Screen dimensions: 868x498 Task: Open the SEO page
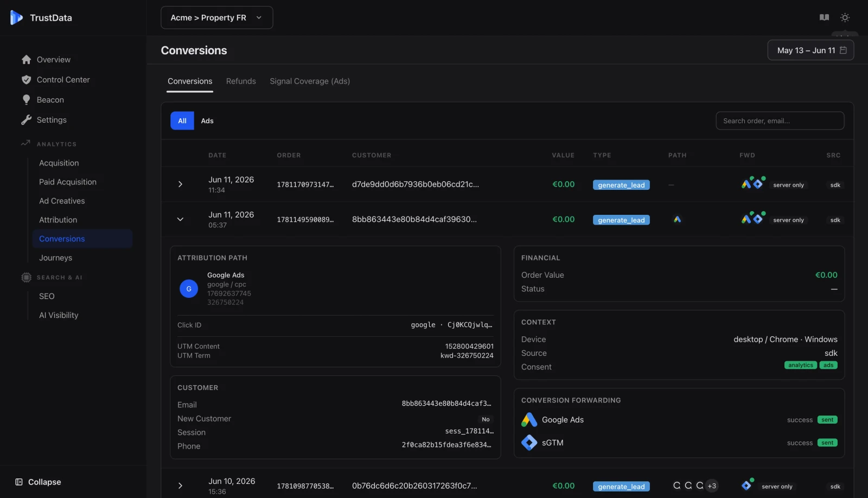tap(47, 297)
